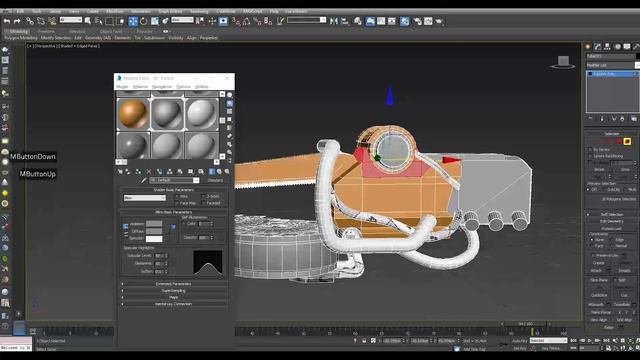Open the Utilities menu in Material Editor
Image resolution: width=640 pixels, height=360 pixels.
pyautogui.click(x=201, y=87)
